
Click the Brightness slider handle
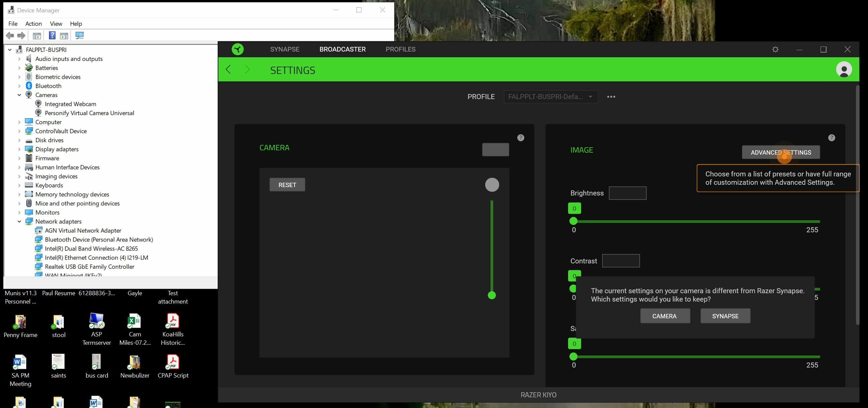pos(573,221)
